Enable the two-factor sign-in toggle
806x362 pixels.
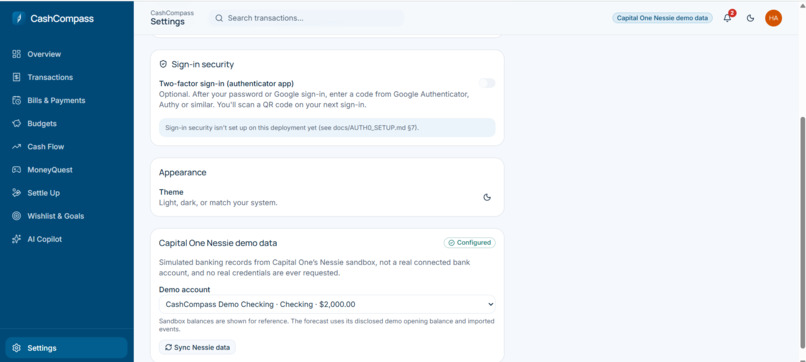487,83
